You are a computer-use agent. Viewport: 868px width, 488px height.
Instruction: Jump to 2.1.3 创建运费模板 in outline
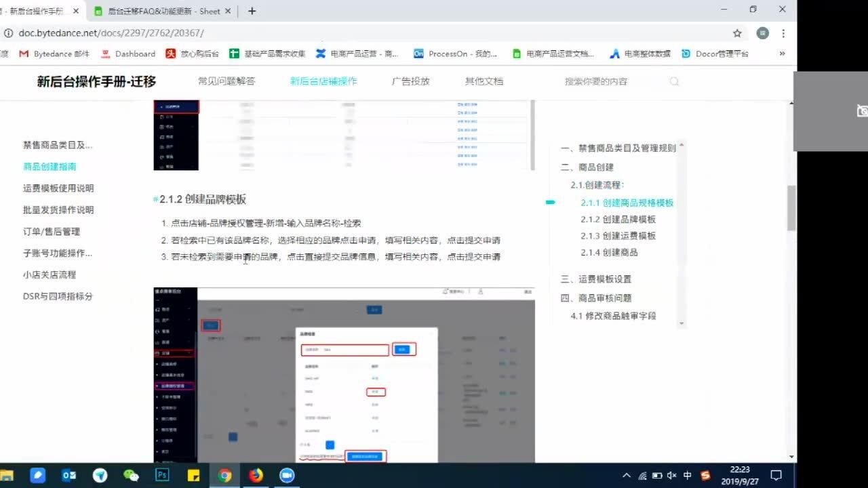(x=618, y=236)
